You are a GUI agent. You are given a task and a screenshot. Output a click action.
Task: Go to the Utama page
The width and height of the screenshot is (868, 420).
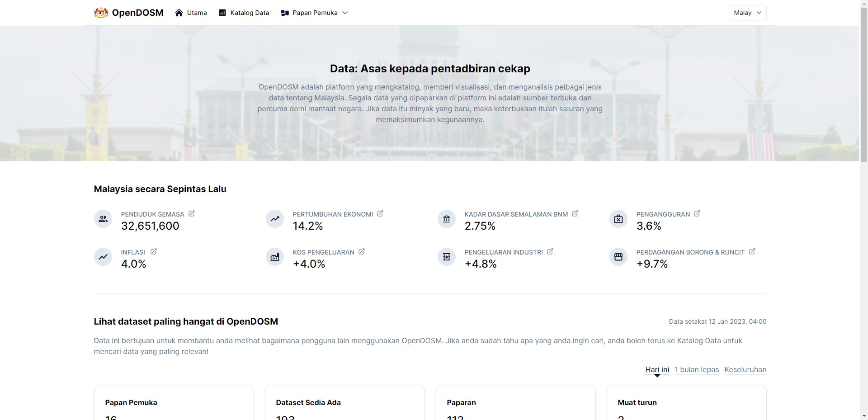[191, 13]
